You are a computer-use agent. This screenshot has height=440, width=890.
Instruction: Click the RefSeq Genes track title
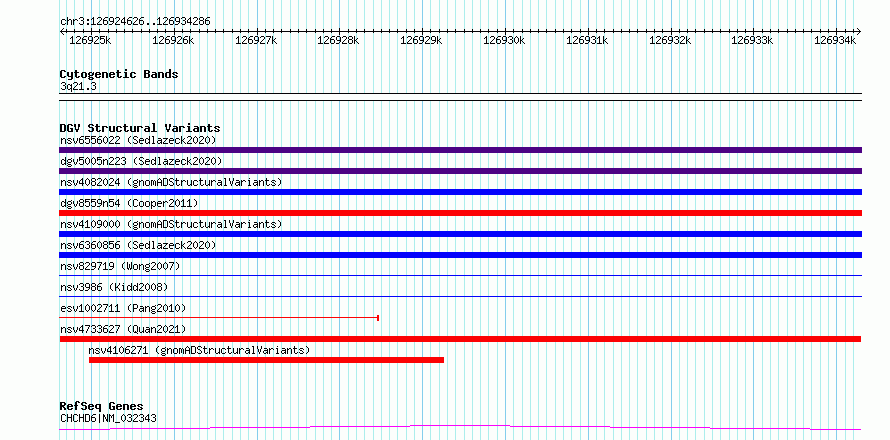[101, 407]
